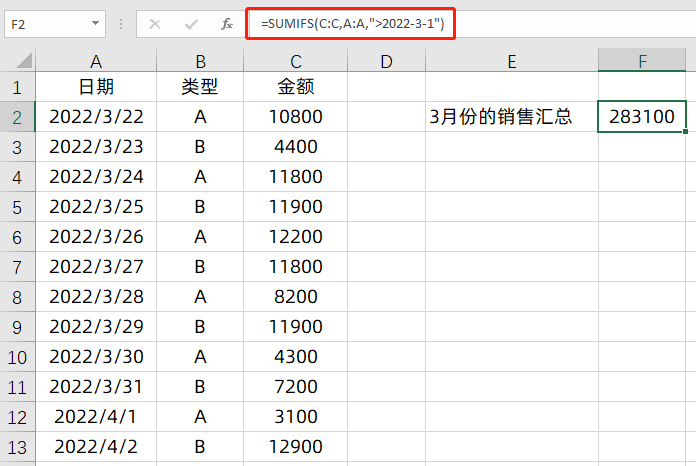Click amount cell 3100

pyautogui.click(x=296, y=417)
